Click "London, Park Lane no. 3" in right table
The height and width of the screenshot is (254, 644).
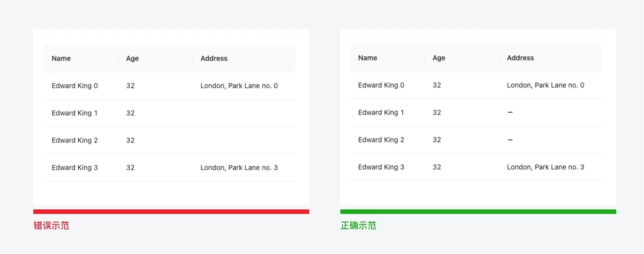coord(545,167)
